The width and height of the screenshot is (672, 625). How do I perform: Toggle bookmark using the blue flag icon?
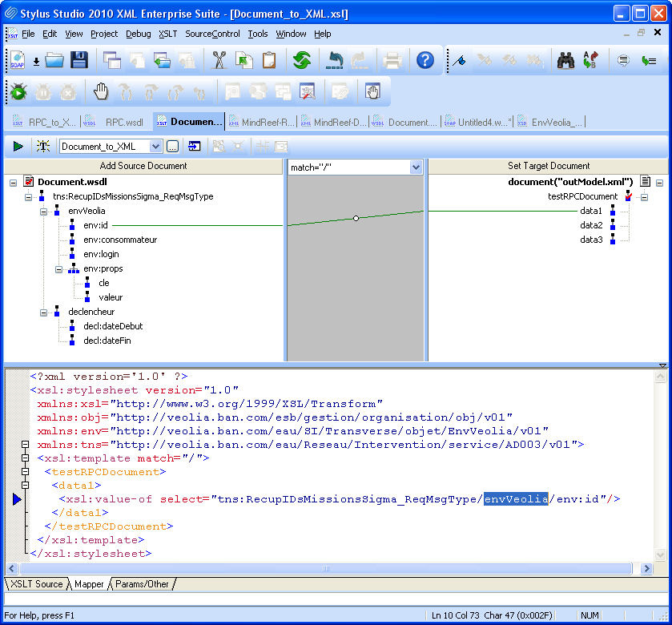pos(459,60)
